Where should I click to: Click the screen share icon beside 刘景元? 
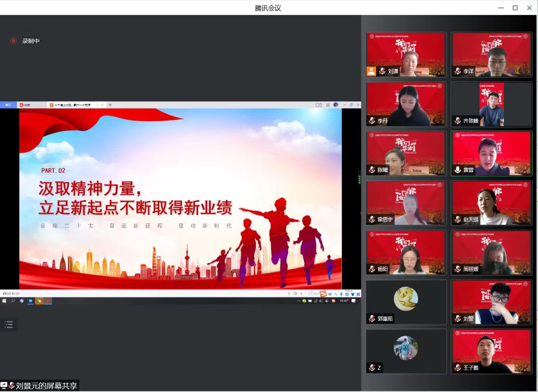tap(4, 385)
